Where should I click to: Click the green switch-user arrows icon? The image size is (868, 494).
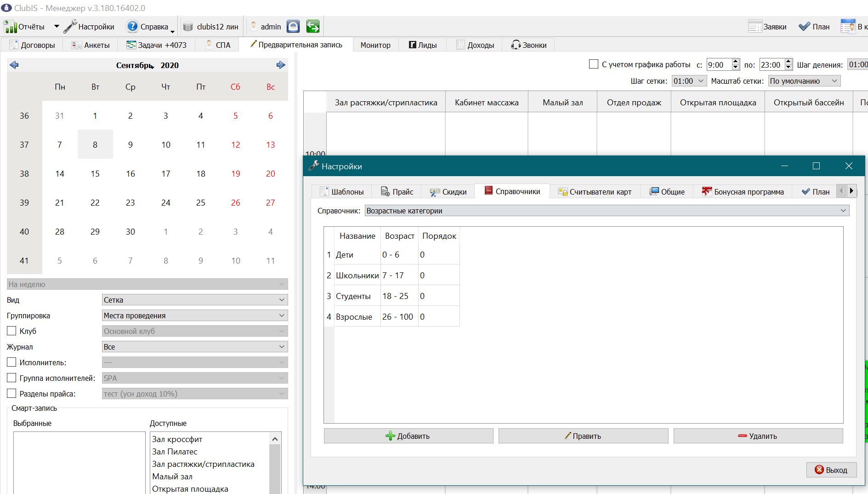[x=313, y=27]
